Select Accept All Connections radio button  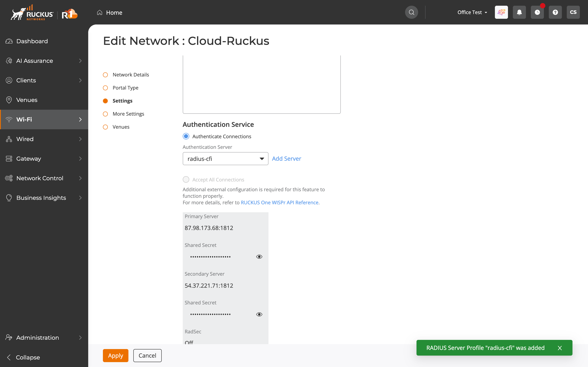186,180
